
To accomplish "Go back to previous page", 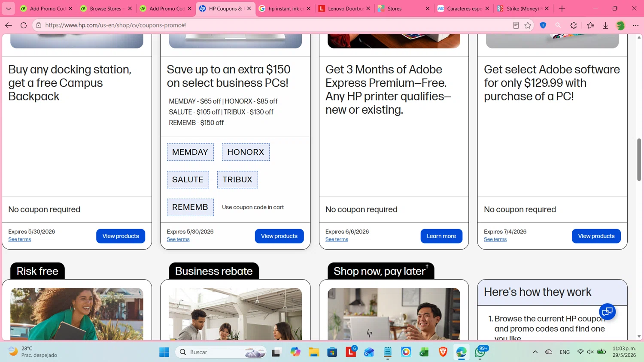I will point(8,25).
